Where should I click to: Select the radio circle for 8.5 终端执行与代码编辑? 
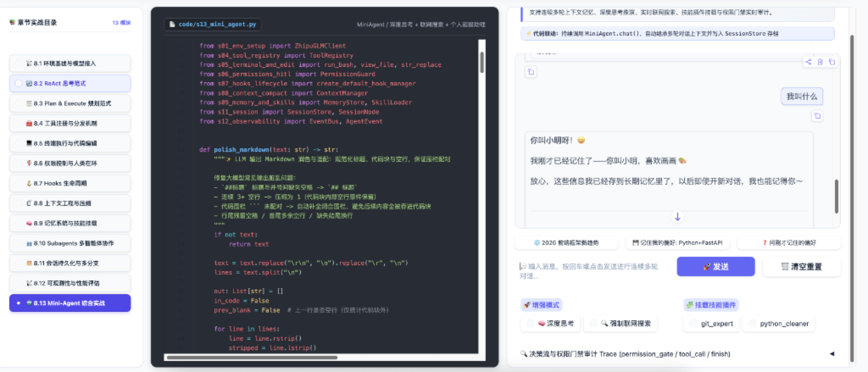(x=18, y=143)
